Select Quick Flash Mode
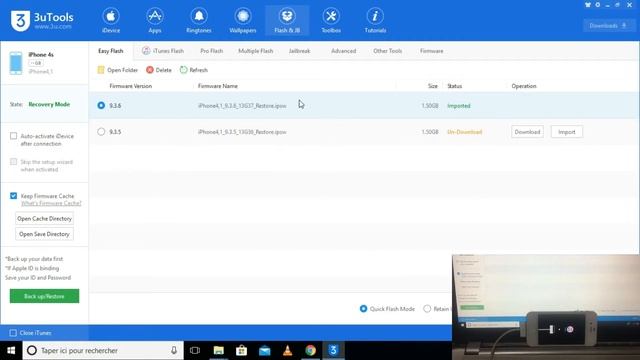Viewport: 640px width, 360px height. point(363,309)
